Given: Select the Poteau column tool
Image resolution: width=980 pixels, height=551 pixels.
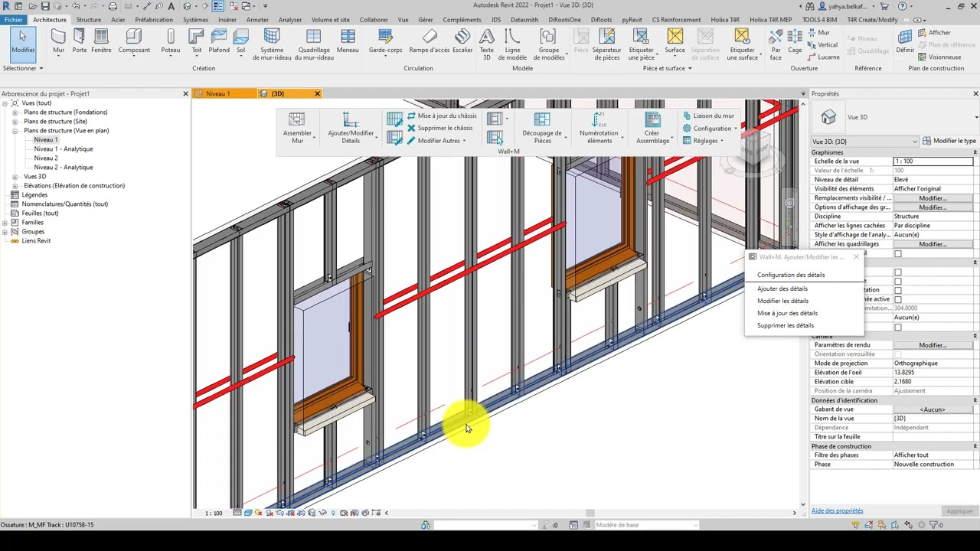Looking at the screenshot, I should coord(171,41).
